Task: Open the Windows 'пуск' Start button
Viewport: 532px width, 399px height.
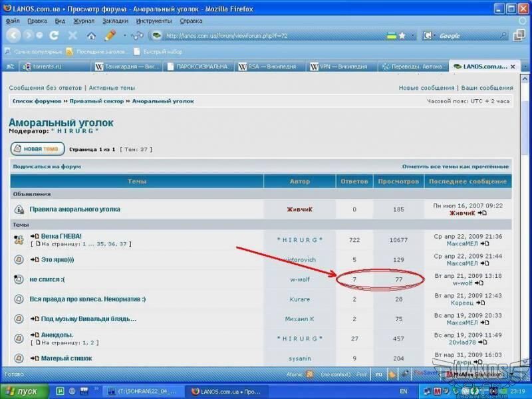Action: pyautogui.click(x=23, y=391)
